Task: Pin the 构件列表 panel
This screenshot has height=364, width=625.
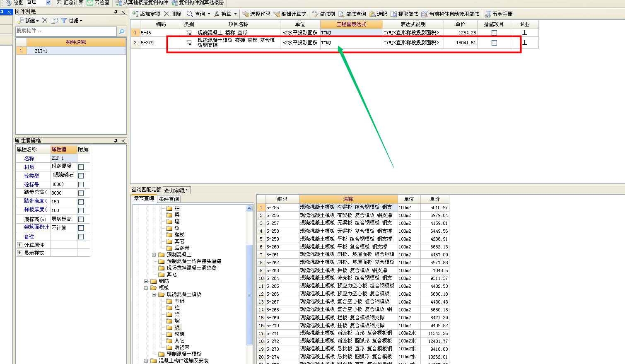Action: coord(116,12)
